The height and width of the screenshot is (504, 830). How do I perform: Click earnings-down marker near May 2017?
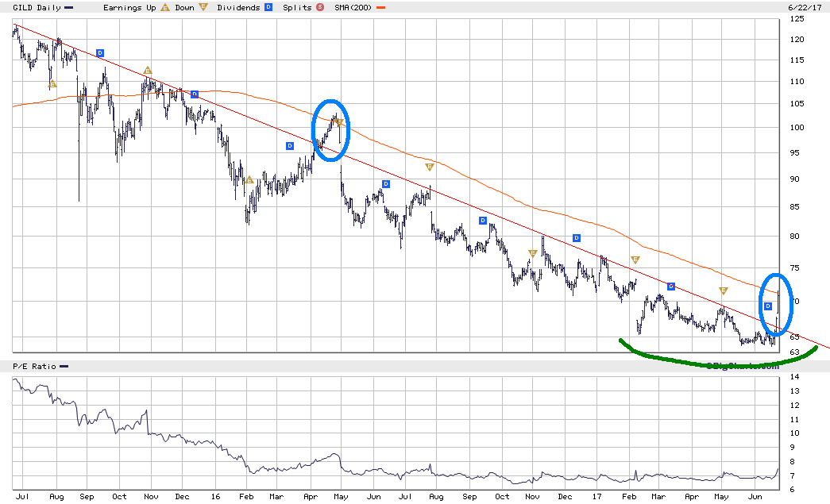pos(724,290)
